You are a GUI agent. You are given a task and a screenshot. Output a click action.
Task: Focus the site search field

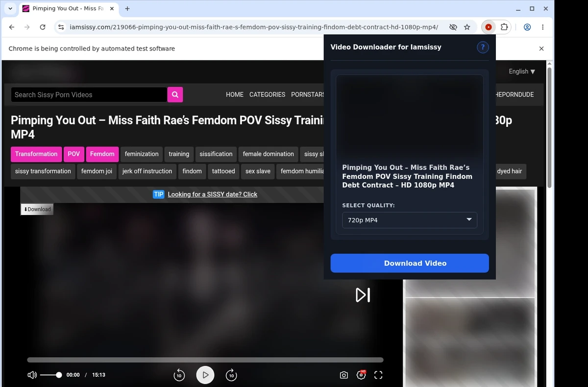pos(89,95)
